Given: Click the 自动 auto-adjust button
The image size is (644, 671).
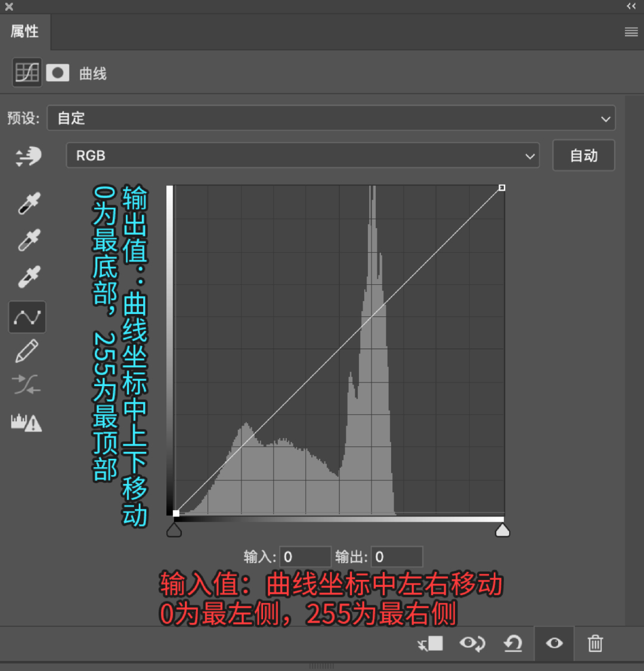Looking at the screenshot, I should pos(583,156).
